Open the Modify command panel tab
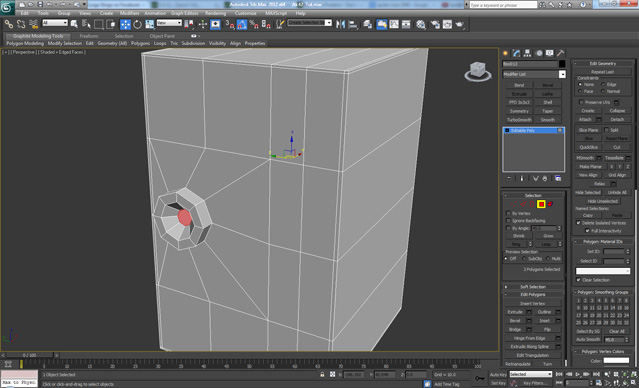The height and width of the screenshot is (388, 639). click(517, 53)
